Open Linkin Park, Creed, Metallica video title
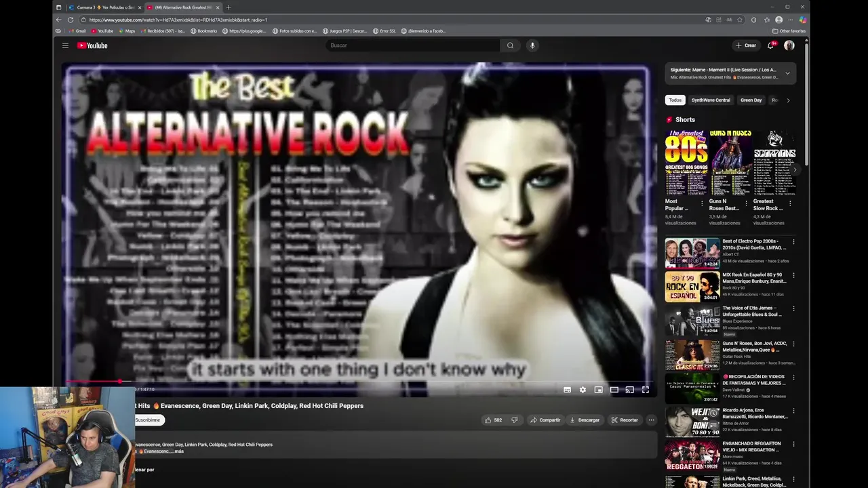 754,482
